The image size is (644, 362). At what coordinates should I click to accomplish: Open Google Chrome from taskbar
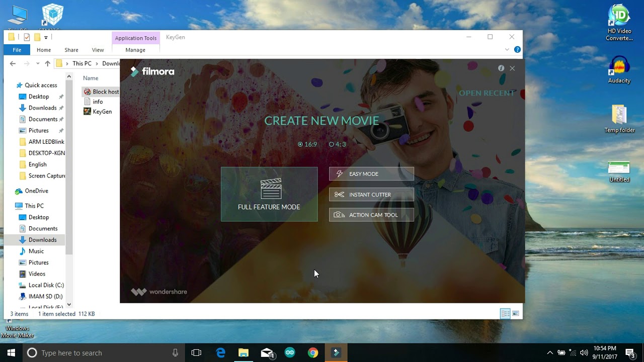click(313, 353)
